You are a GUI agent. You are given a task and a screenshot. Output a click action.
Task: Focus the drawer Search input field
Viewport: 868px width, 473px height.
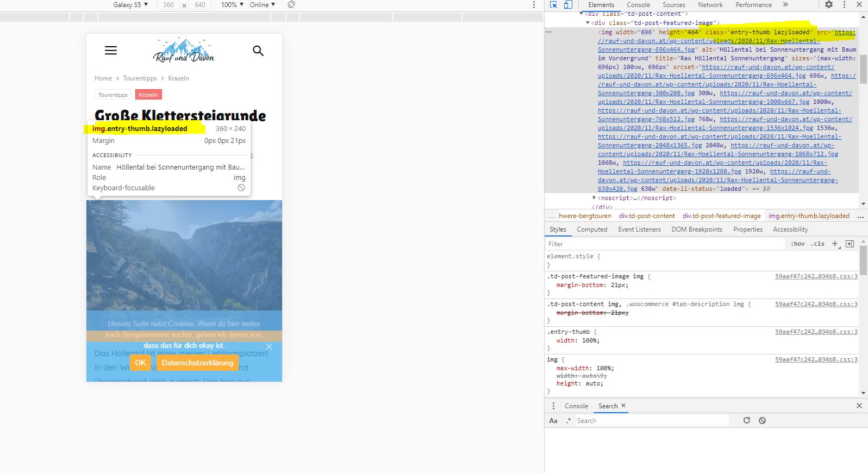click(x=652, y=420)
